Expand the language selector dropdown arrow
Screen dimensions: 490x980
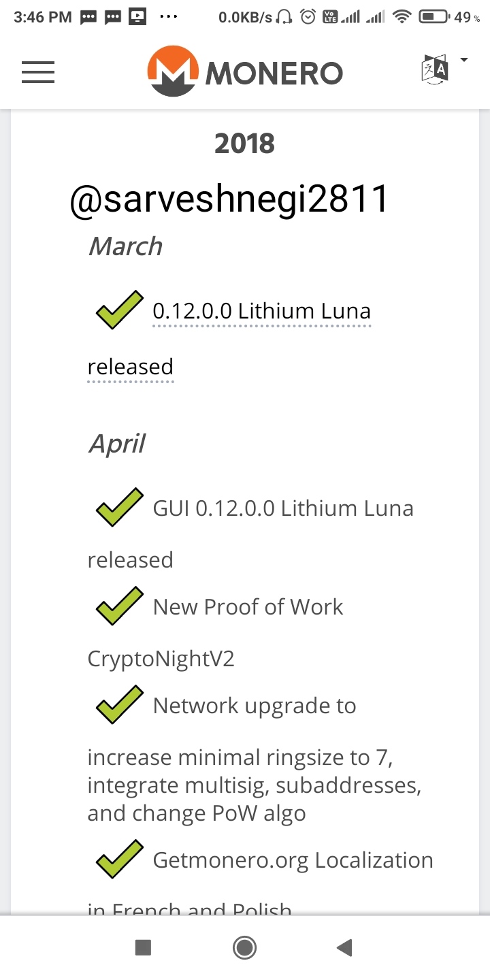(x=464, y=61)
